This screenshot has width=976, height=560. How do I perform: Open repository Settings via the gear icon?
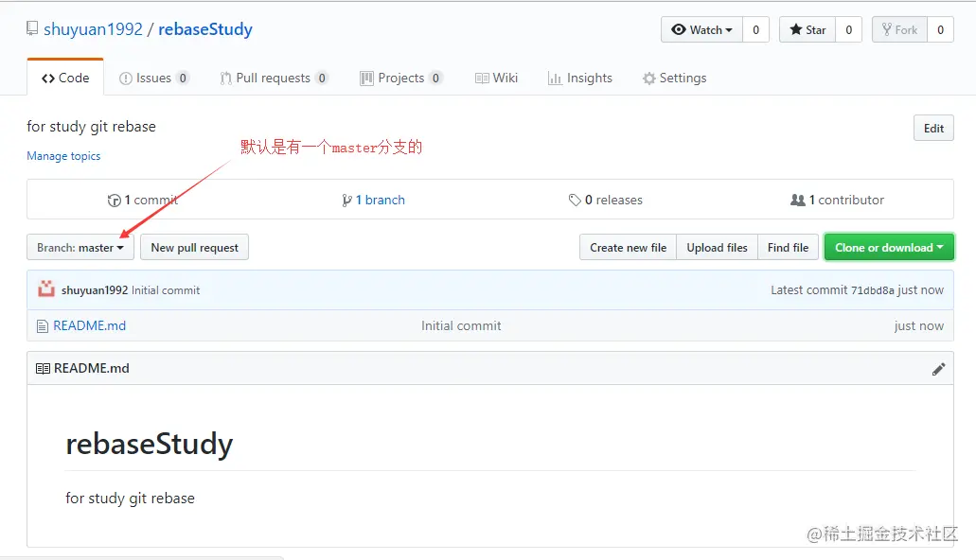(x=649, y=78)
